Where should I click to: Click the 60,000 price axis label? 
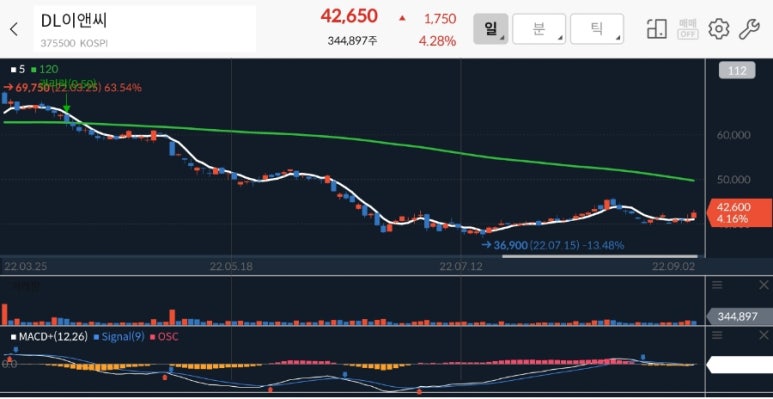point(734,135)
